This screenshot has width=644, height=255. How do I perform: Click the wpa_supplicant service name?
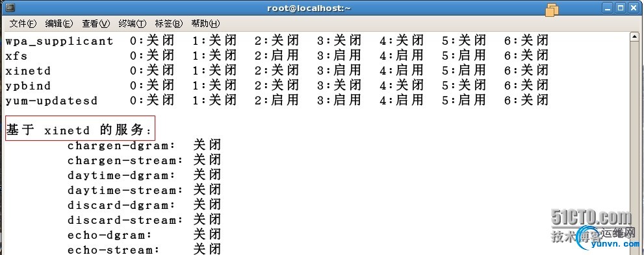pos(59,41)
